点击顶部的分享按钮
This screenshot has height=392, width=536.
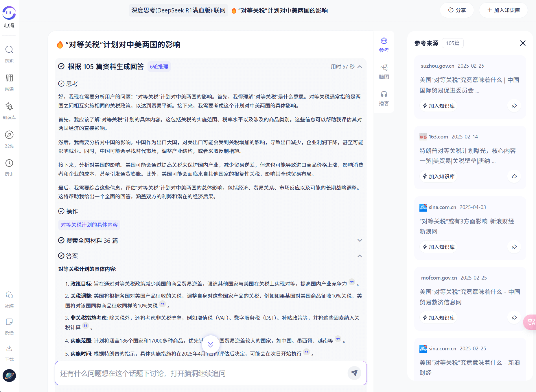pos(456,10)
